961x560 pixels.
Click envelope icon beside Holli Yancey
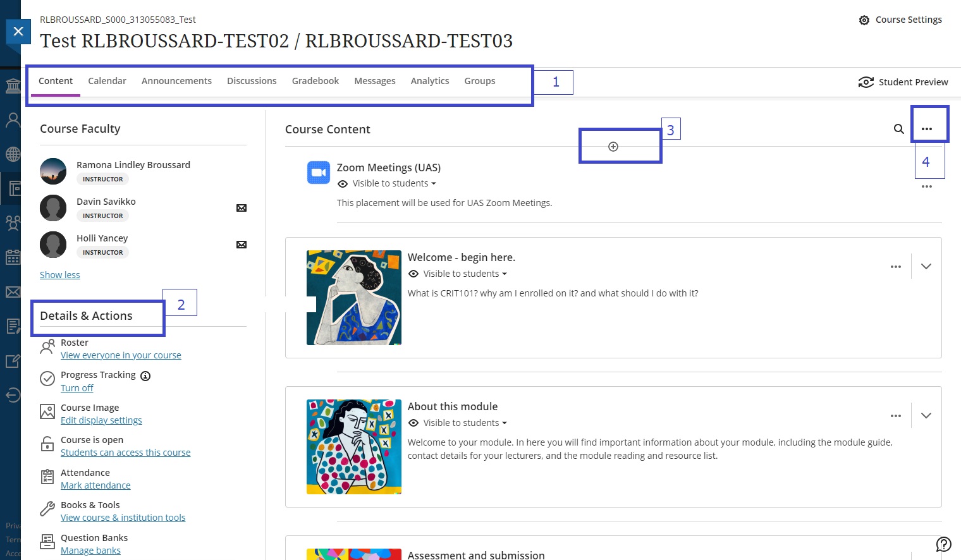pos(242,245)
